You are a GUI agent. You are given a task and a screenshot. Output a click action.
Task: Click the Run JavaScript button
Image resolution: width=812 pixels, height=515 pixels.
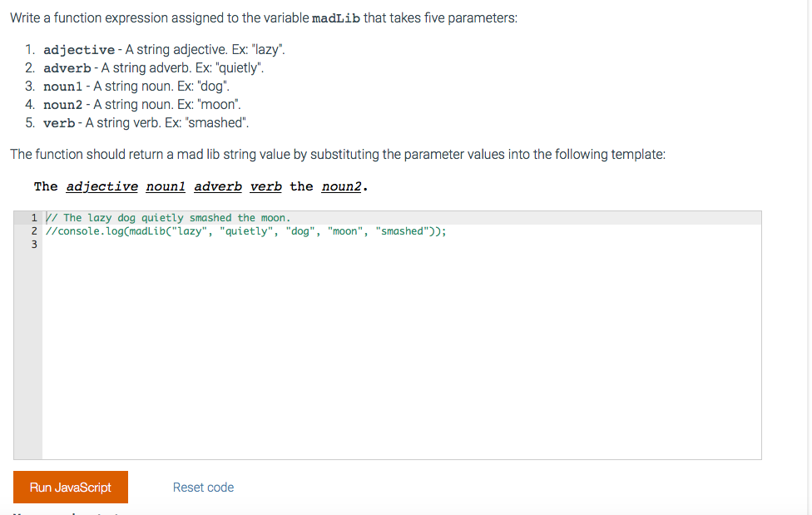pyautogui.click(x=70, y=488)
